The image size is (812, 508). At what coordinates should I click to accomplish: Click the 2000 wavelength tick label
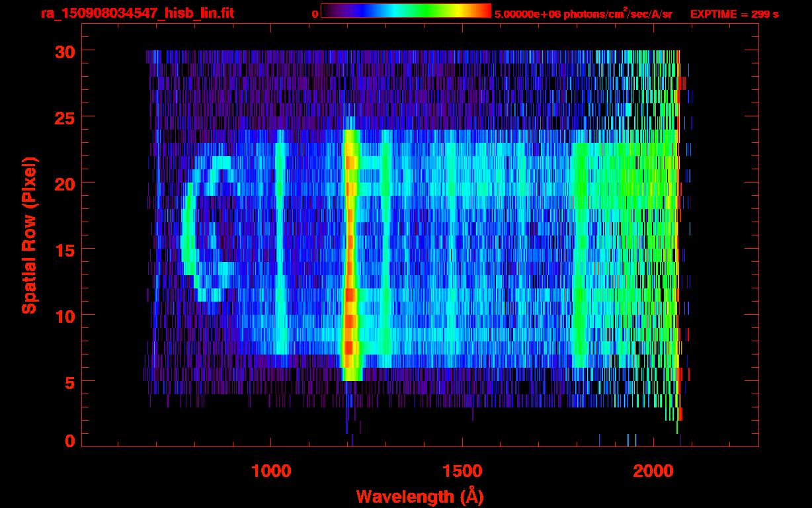[x=653, y=471]
